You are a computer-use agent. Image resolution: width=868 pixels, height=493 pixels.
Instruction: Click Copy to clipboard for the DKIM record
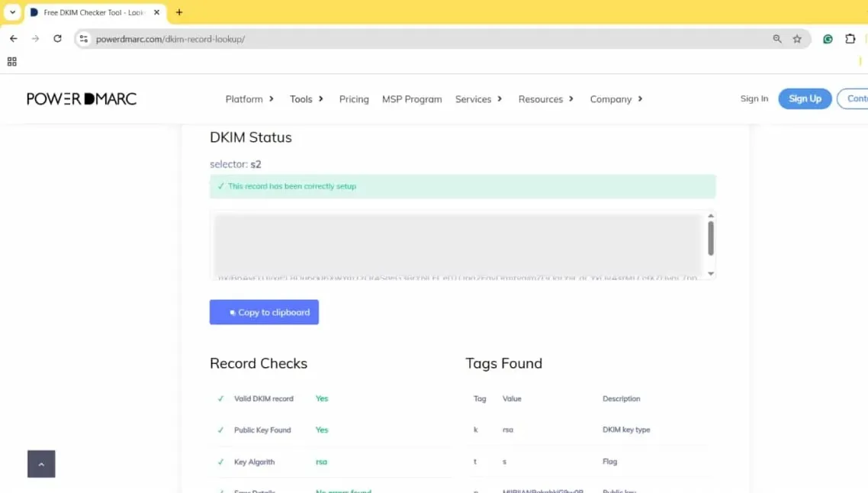click(264, 312)
